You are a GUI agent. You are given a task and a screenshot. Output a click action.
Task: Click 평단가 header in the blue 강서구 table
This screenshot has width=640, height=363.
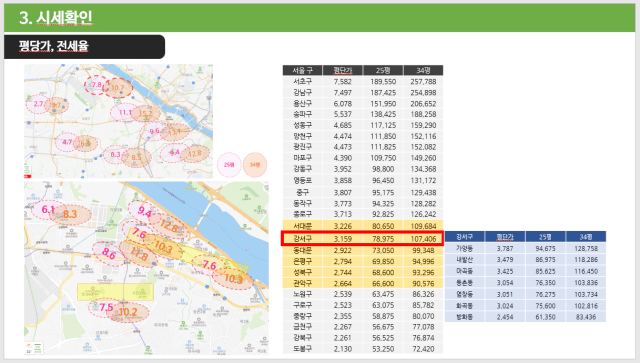505,236
